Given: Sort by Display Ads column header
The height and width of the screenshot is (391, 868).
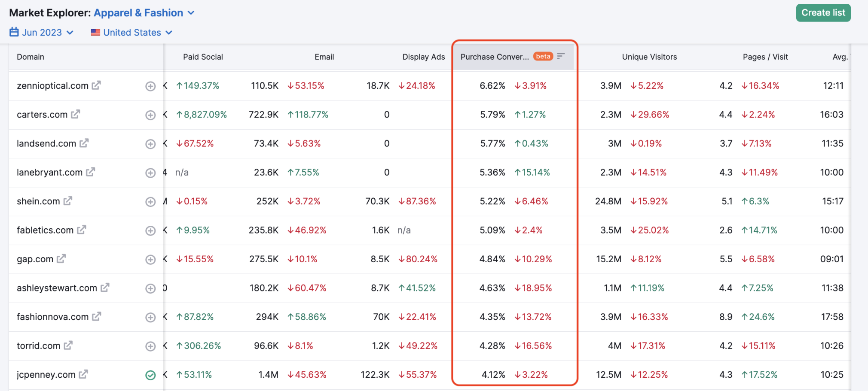Looking at the screenshot, I should click(x=424, y=57).
